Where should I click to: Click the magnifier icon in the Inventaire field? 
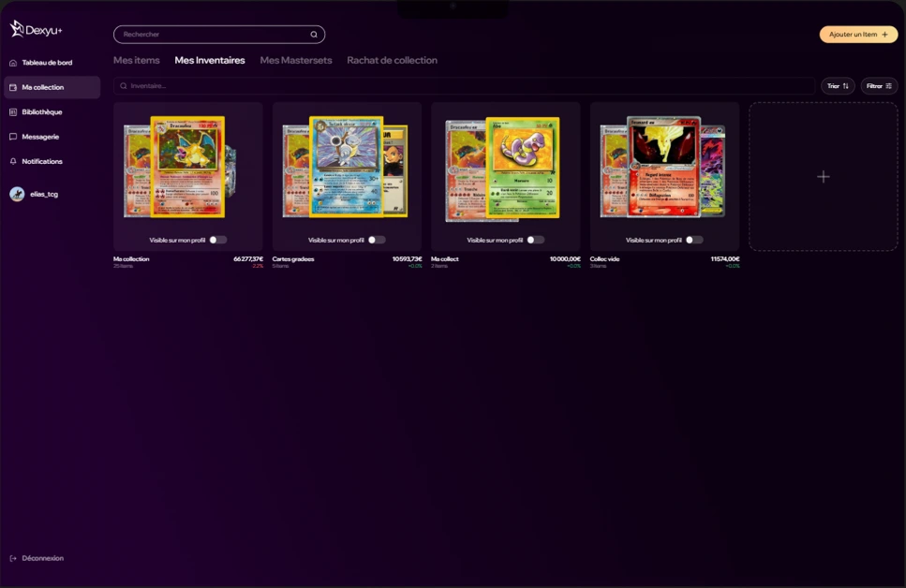tap(124, 86)
